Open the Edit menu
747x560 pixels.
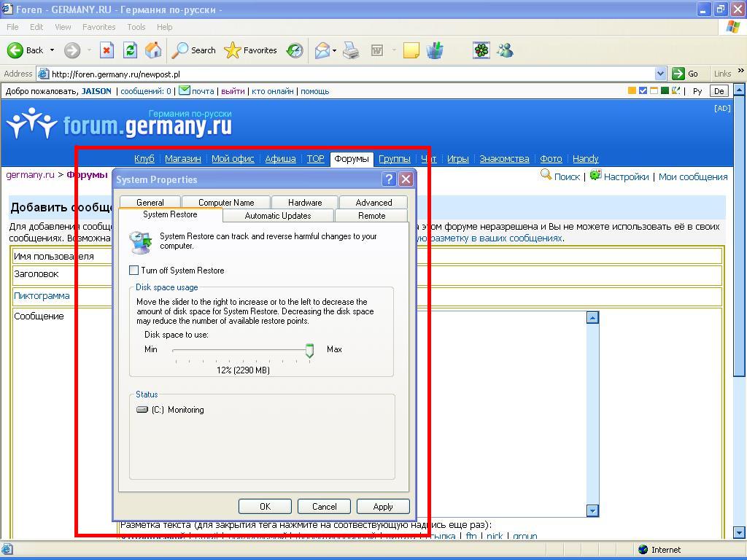coord(36,27)
